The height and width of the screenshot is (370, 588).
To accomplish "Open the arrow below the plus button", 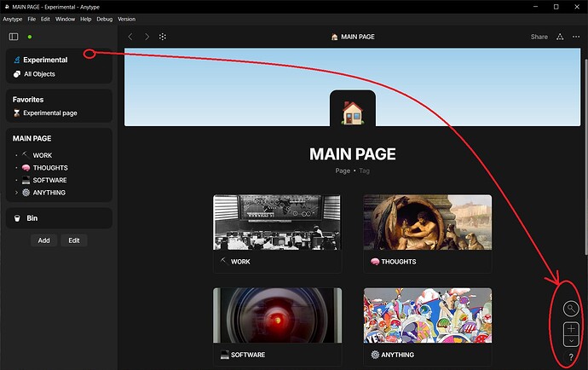I will coord(571,341).
